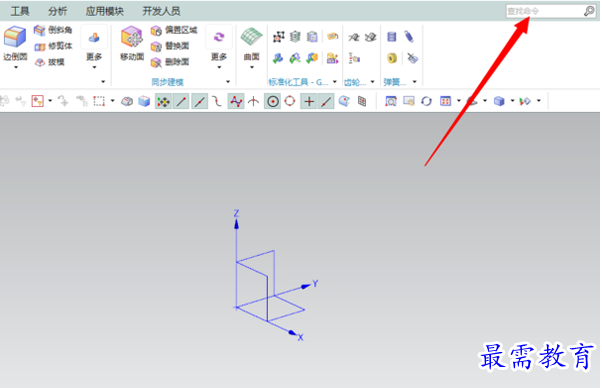Open the selection filter dropdown arrow

tap(50, 101)
